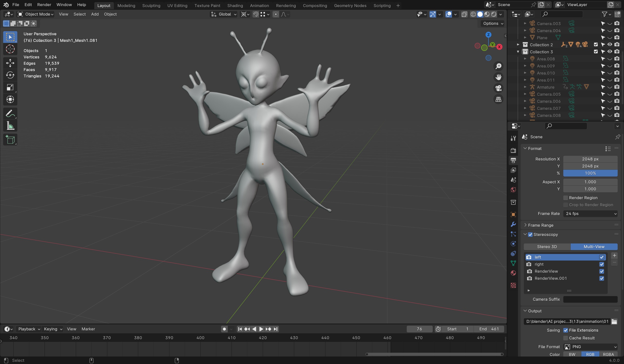The height and width of the screenshot is (364, 624).
Task: Select the Stereo 3D button
Action: pos(547,247)
